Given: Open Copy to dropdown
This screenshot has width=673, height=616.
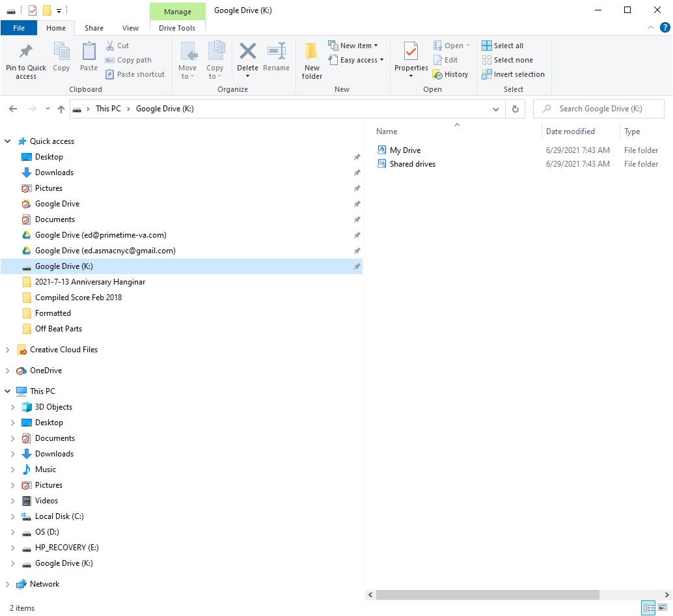Looking at the screenshot, I should (x=215, y=60).
